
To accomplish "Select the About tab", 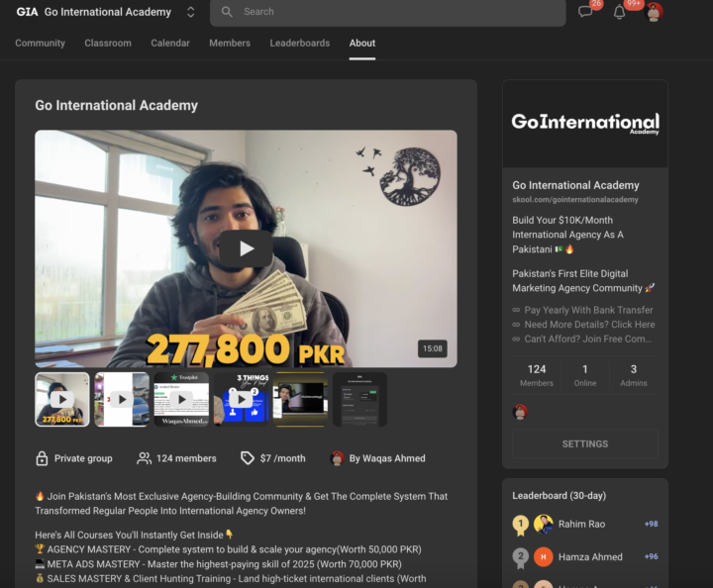I will (362, 44).
